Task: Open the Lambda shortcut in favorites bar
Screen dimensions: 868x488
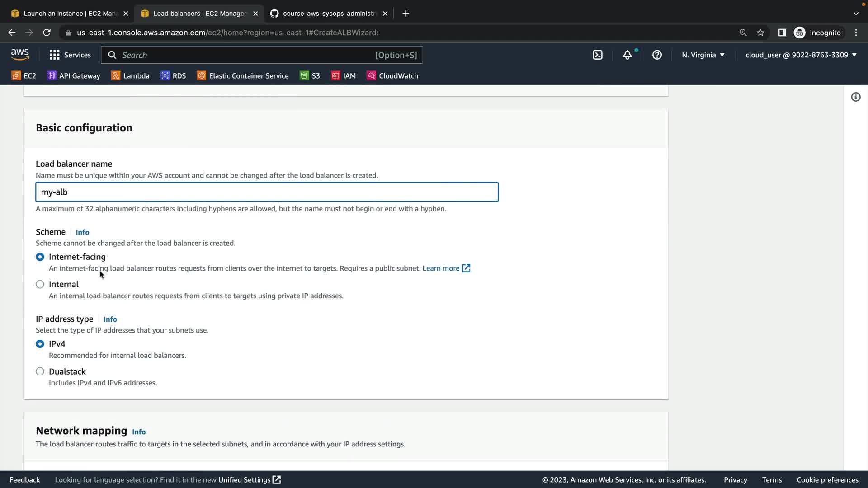Action: (130, 76)
